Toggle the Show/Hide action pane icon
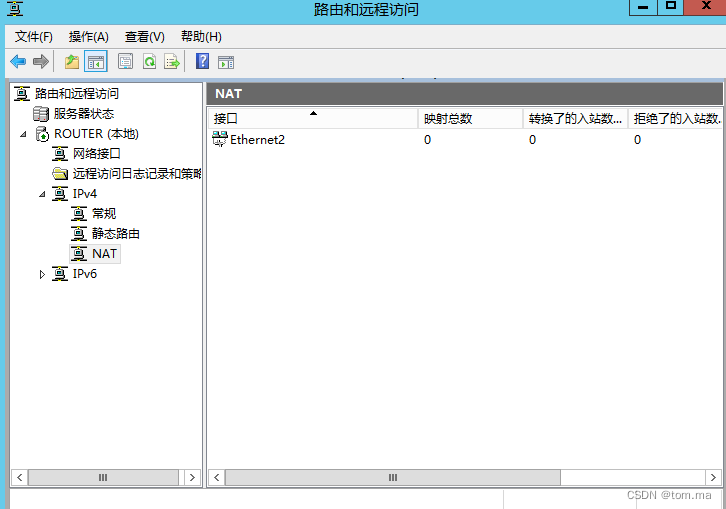The height and width of the screenshot is (509, 726). (x=226, y=62)
